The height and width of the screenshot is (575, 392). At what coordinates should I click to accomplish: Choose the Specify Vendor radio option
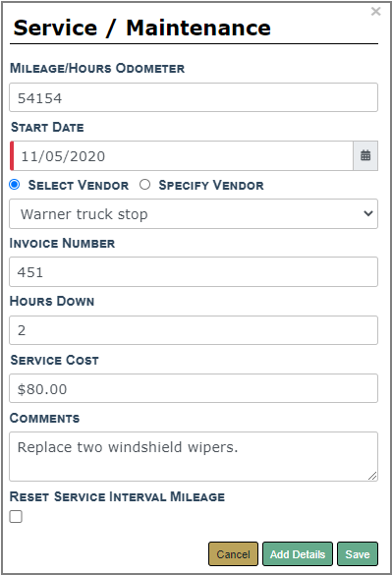pos(144,184)
